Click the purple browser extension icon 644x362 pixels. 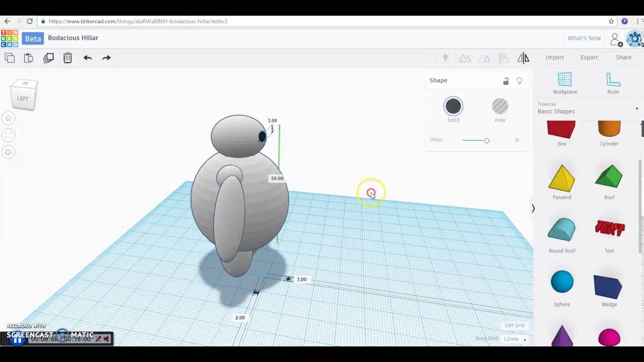[x=624, y=21]
